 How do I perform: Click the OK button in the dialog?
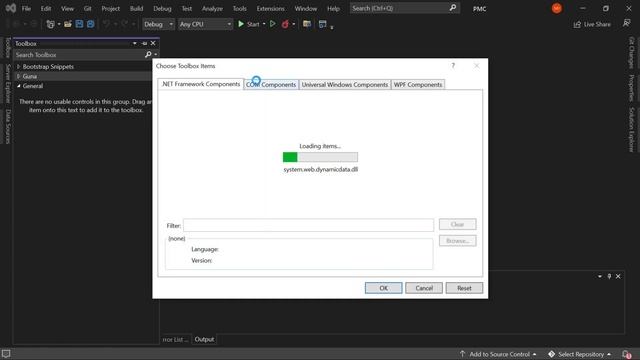pos(384,288)
